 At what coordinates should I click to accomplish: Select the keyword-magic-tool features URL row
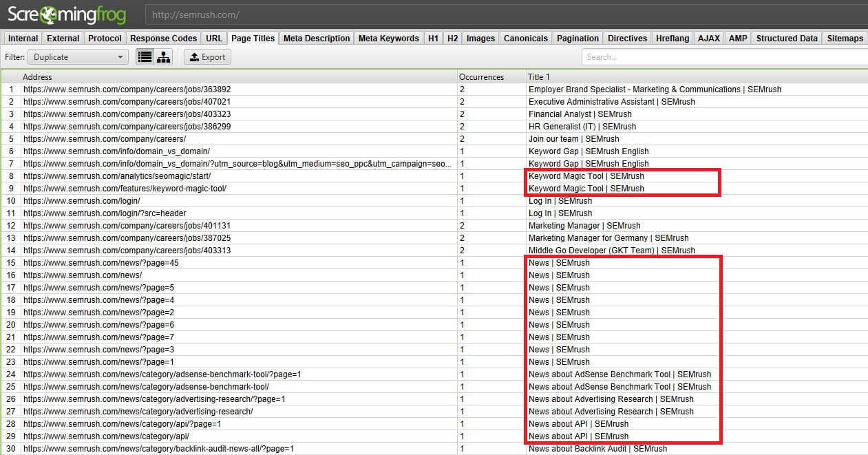click(x=125, y=189)
